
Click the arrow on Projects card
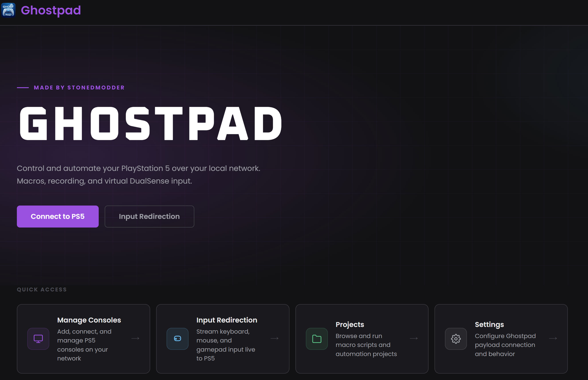pyautogui.click(x=414, y=338)
